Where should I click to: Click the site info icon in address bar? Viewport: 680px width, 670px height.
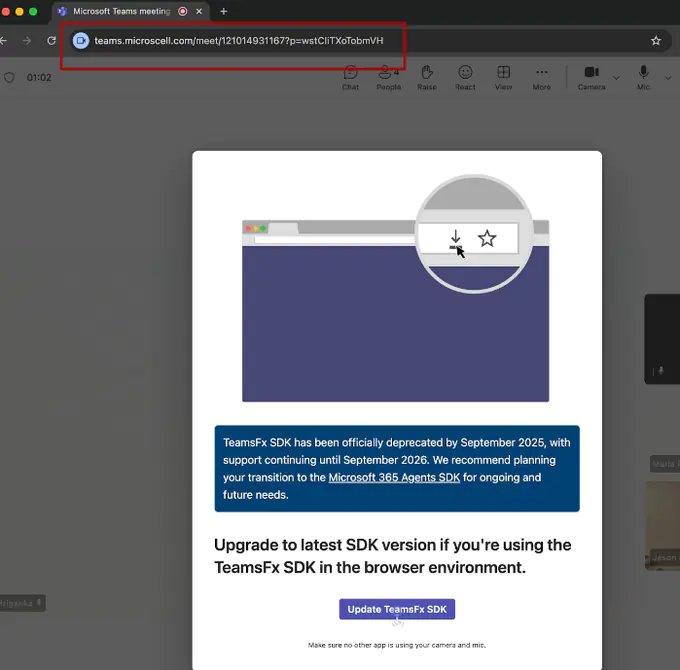[81, 41]
